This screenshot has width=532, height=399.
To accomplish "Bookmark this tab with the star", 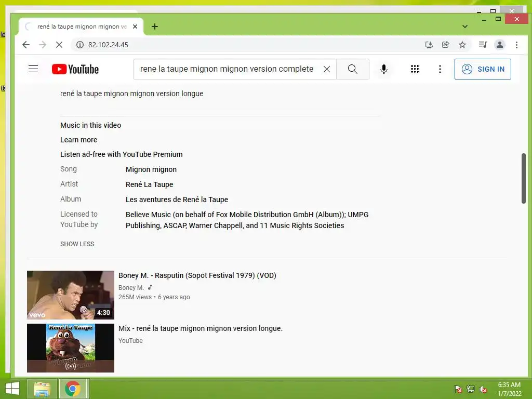I will 462,45.
